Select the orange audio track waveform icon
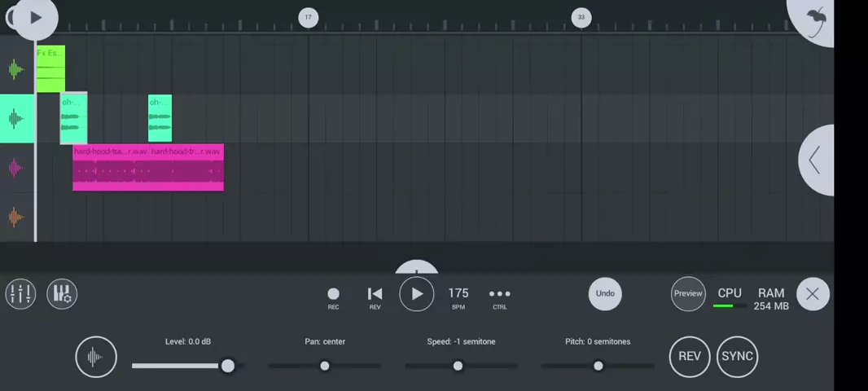This screenshot has height=391, width=868. (16, 217)
